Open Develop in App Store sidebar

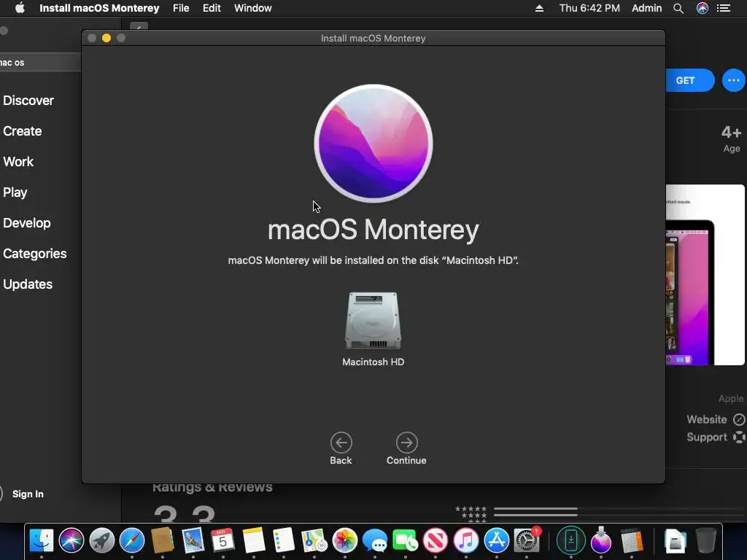[x=27, y=223]
